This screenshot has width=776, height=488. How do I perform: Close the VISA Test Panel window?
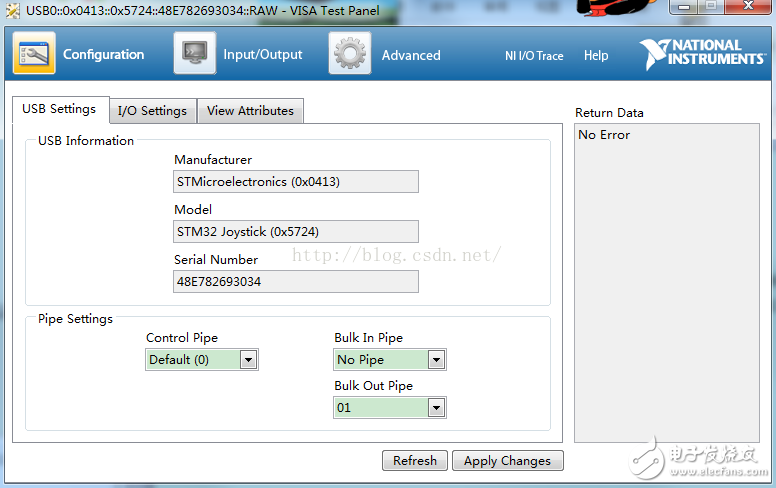coord(748,7)
